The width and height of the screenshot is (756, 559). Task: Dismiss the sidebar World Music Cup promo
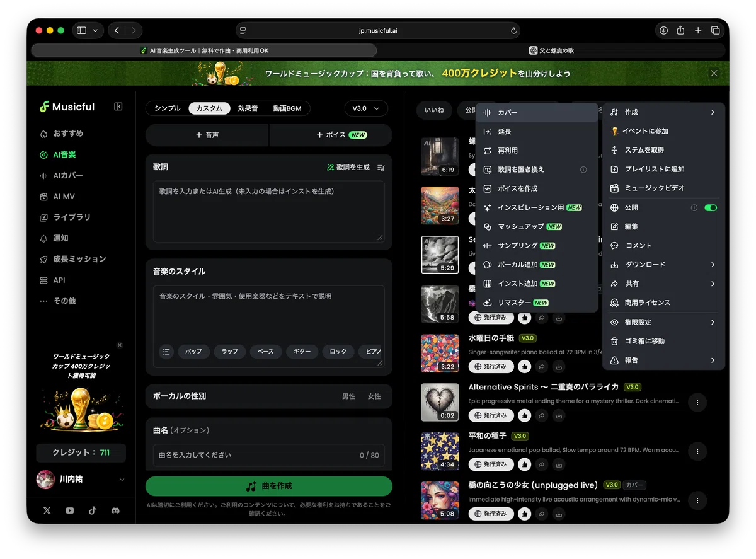(x=120, y=345)
